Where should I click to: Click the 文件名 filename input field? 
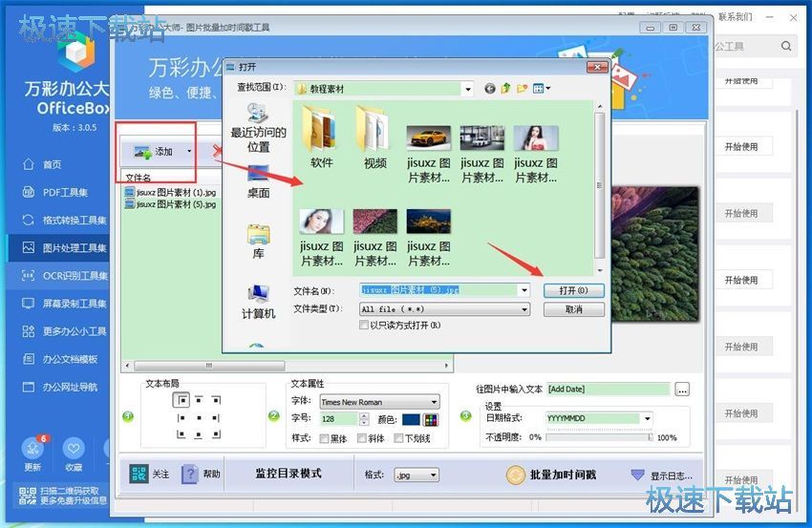(x=439, y=290)
